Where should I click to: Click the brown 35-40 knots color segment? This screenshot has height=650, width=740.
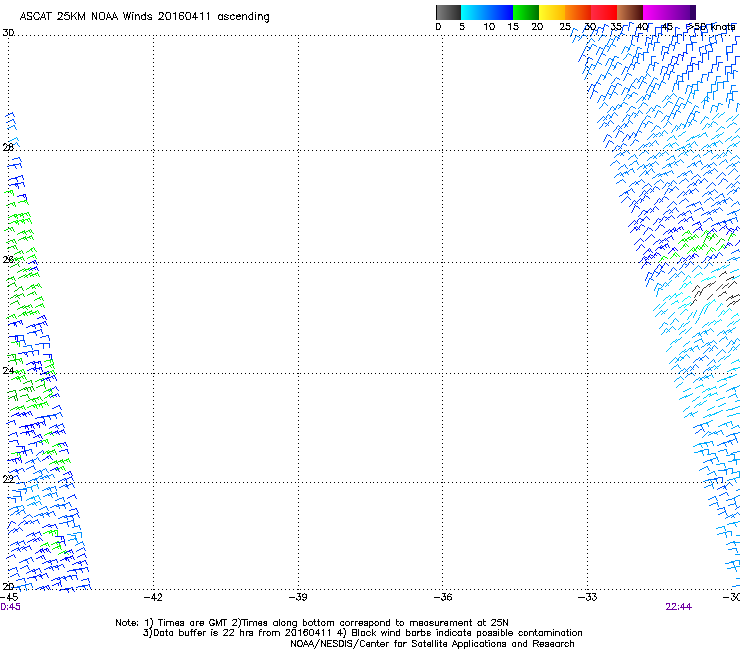pyautogui.click(x=630, y=12)
